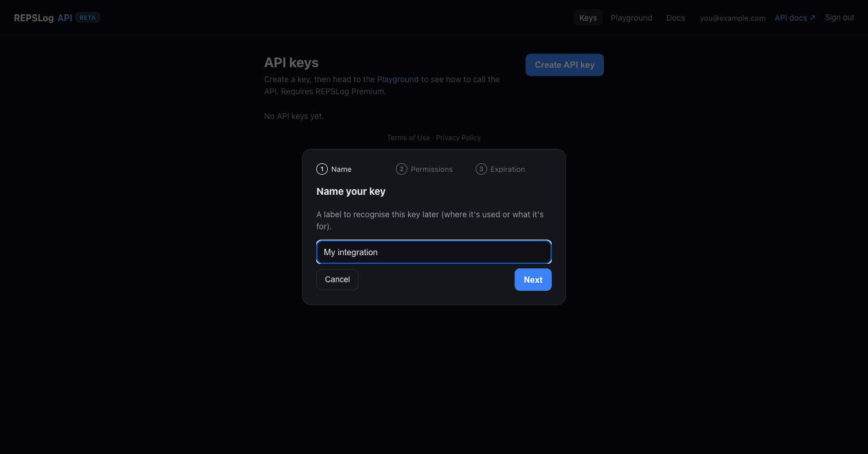Open the external API docs link

(795, 18)
